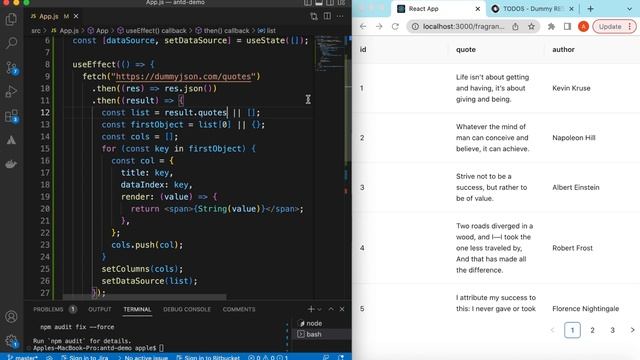Bookmark this page with star icon

(x=531, y=27)
